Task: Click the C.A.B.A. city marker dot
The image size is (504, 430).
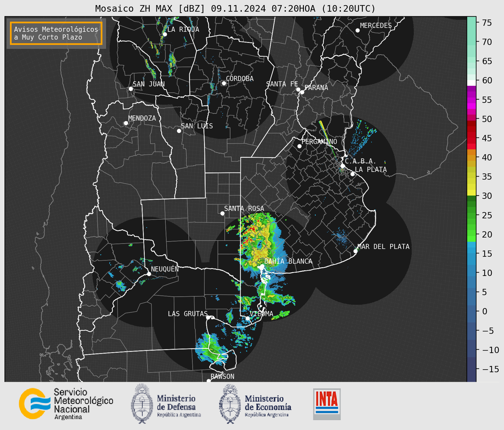Action: point(343,166)
